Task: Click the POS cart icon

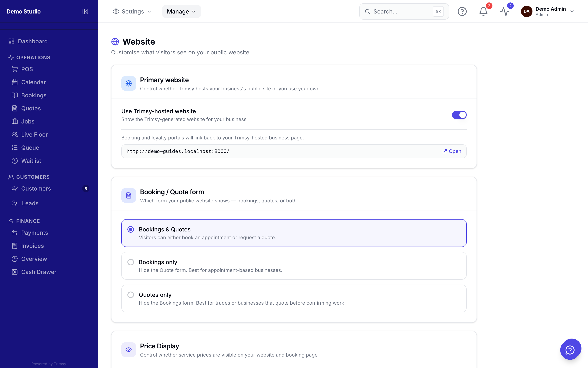Action: point(15,69)
